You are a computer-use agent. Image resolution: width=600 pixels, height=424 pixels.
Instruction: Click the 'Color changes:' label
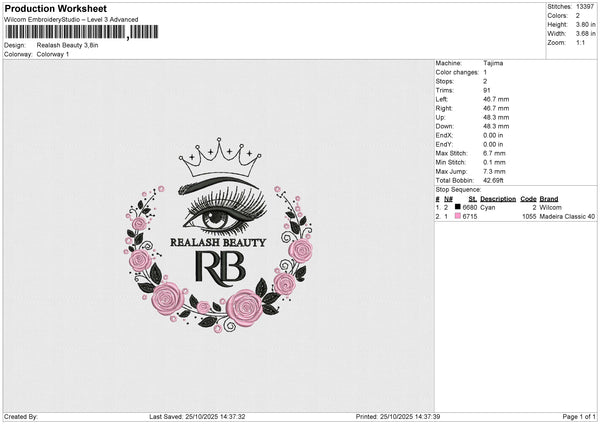pos(457,72)
